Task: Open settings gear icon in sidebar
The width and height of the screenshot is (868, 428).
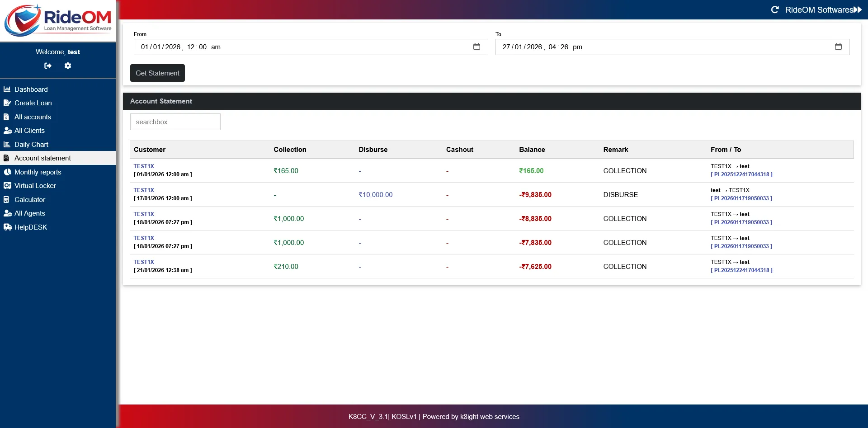Action: [x=68, y=66]
